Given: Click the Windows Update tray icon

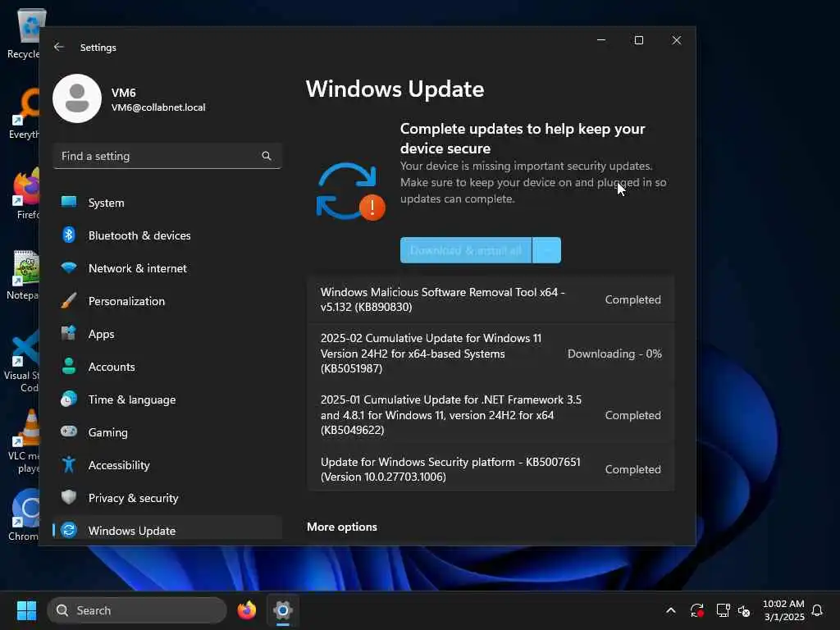Looking at the screenshot, I should (697, 610).
